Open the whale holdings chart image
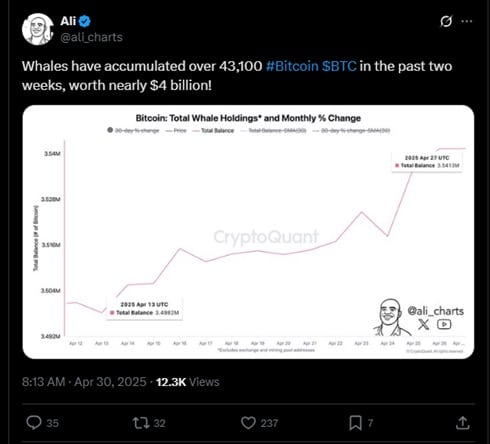This screenshot has width=490, height=444. [248, 232]
